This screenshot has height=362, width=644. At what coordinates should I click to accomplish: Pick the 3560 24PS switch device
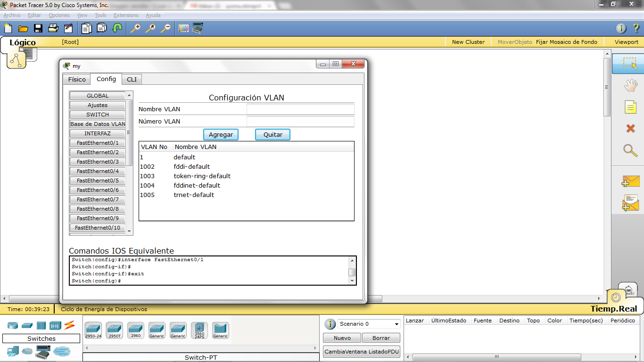click(x=199, y=330)
